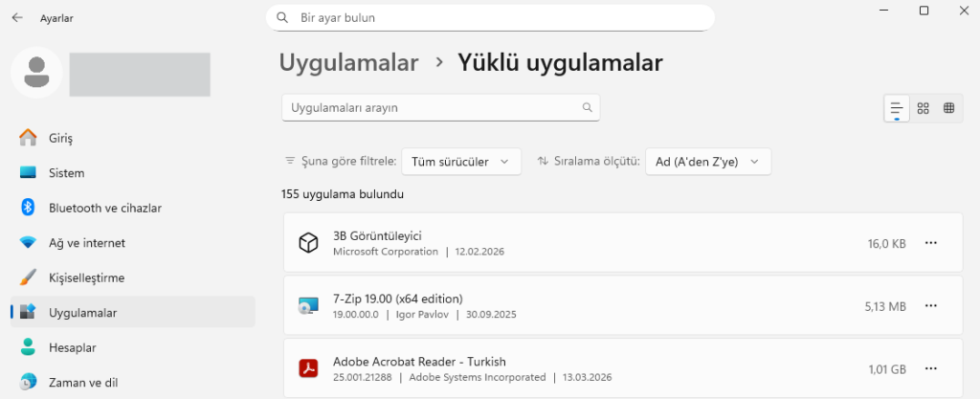
Task: Navigate to Hesaplar section
Action: point(72,347)
